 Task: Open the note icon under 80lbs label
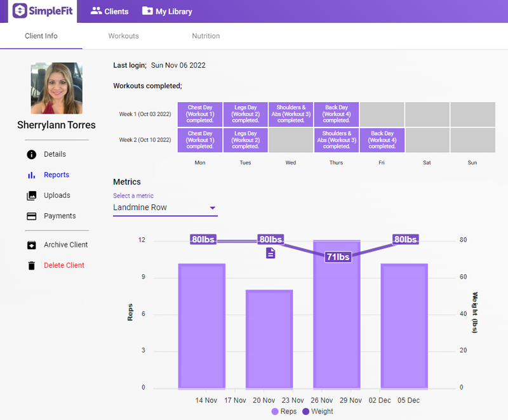pos(271,253)
